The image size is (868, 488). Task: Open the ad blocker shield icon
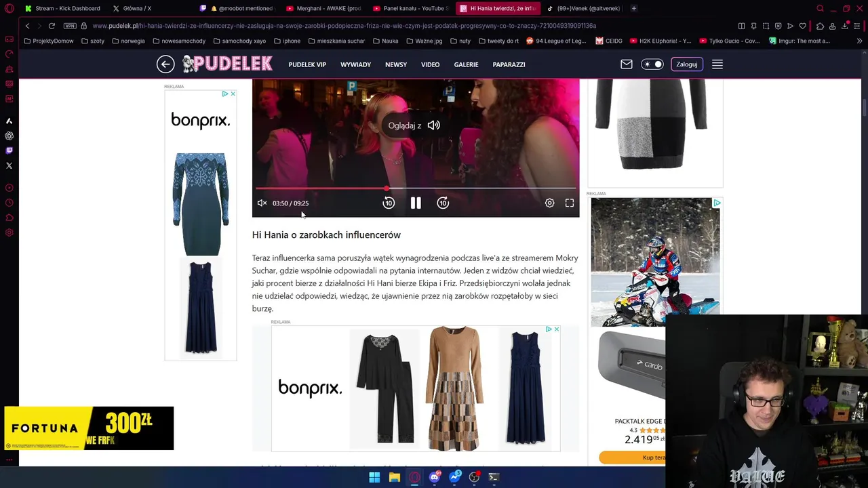tap(778, 26)
